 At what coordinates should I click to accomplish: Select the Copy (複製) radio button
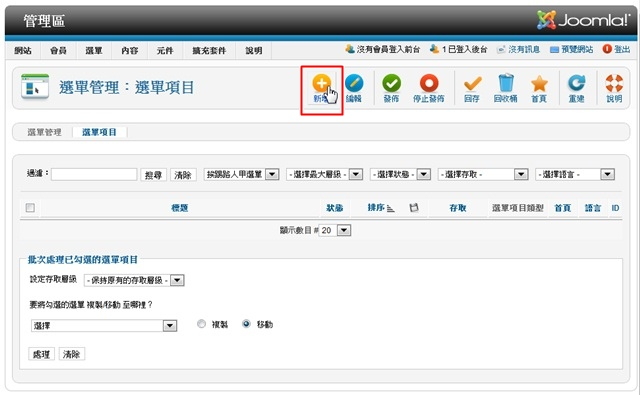pos(201,324)
